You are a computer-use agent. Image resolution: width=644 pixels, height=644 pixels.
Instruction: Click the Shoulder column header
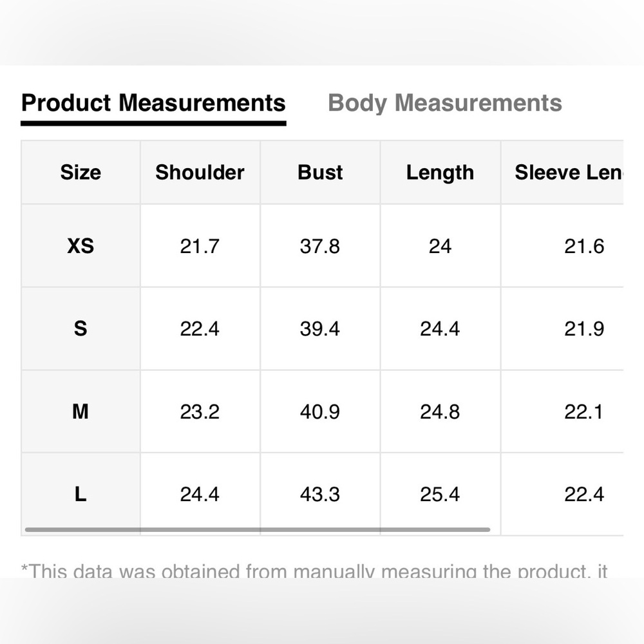point(200,172)
